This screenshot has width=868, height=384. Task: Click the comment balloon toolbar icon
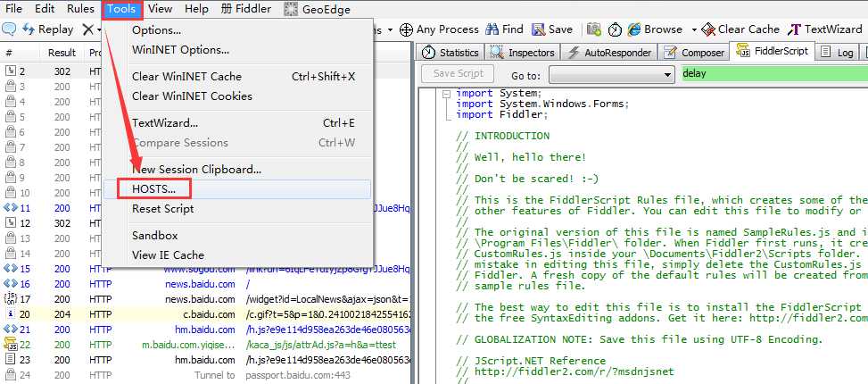pyautogui.click(x=8, y=29)
